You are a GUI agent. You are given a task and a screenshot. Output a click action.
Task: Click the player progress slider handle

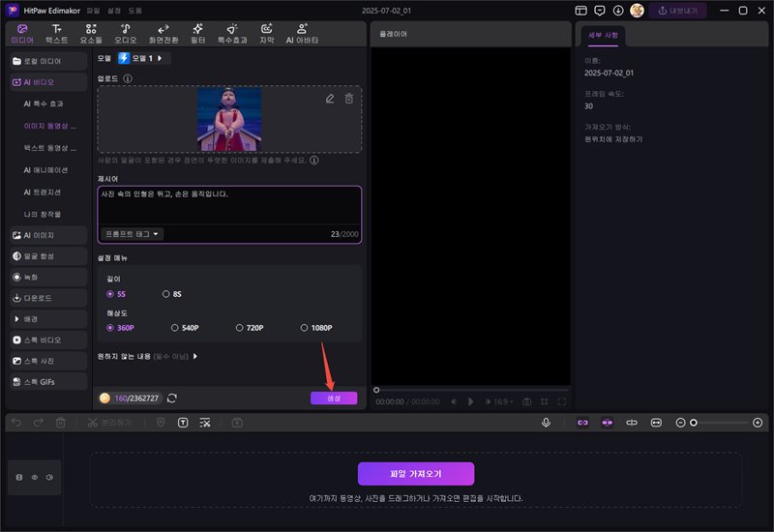(x=376, y=390)
